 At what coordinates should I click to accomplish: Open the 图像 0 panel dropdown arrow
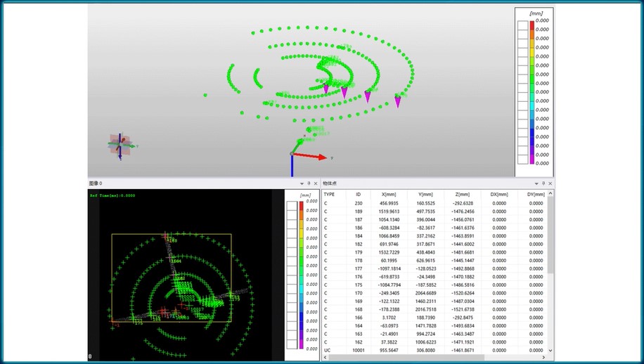click(x=301, y=183)
